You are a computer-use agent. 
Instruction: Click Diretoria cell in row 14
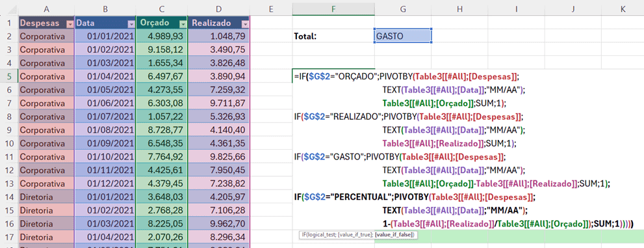46,197
